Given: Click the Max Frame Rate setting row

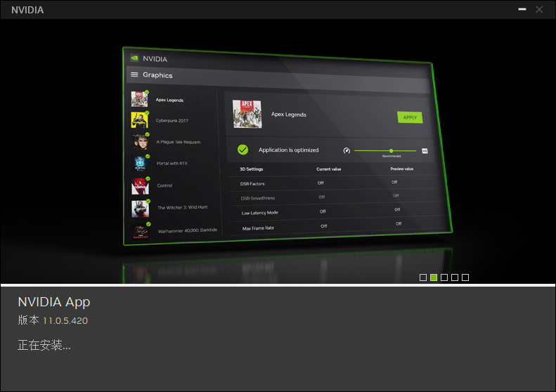Looking at the screenshot, I should (x=339, y=226).
